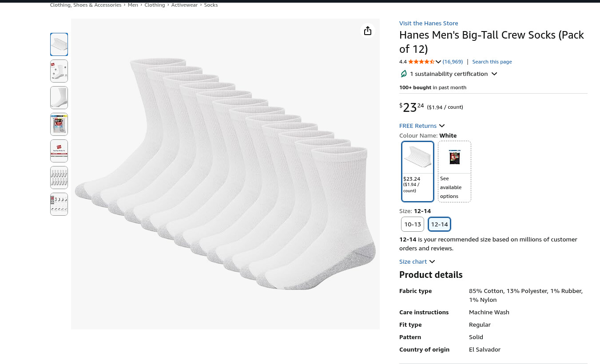Visit the Hanes Store link
This screenshot has width=600, height=364.
429,23
